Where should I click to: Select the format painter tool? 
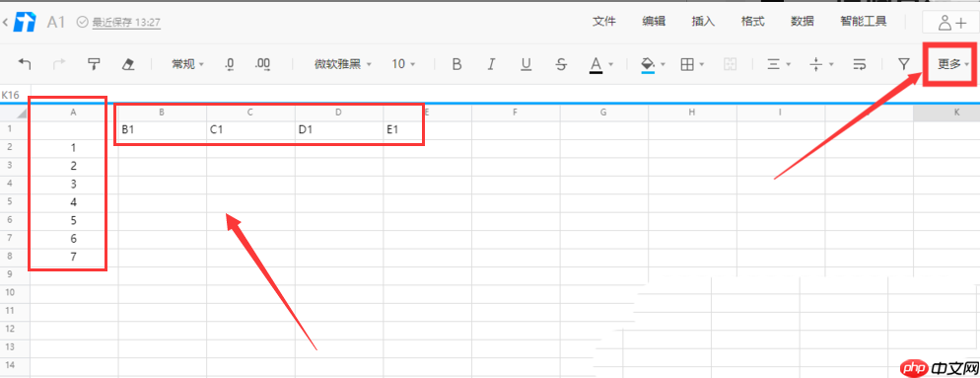tap(94, 64)
